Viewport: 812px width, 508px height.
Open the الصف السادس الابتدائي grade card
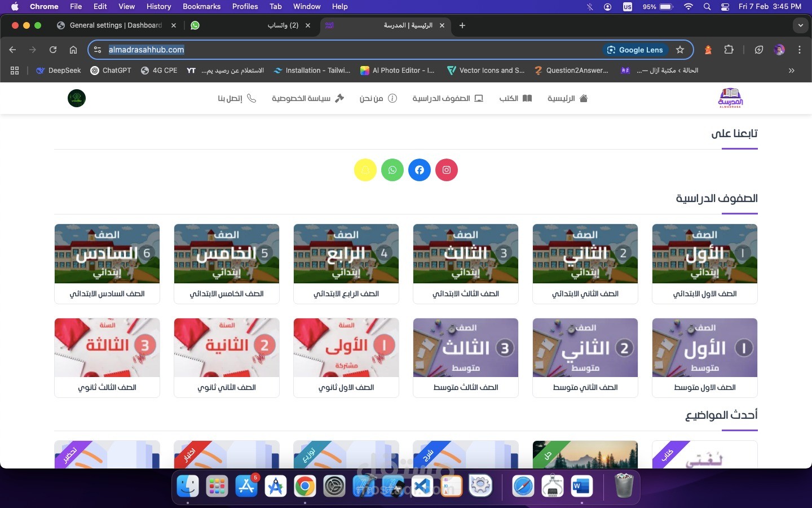click(x=107, y=264)
